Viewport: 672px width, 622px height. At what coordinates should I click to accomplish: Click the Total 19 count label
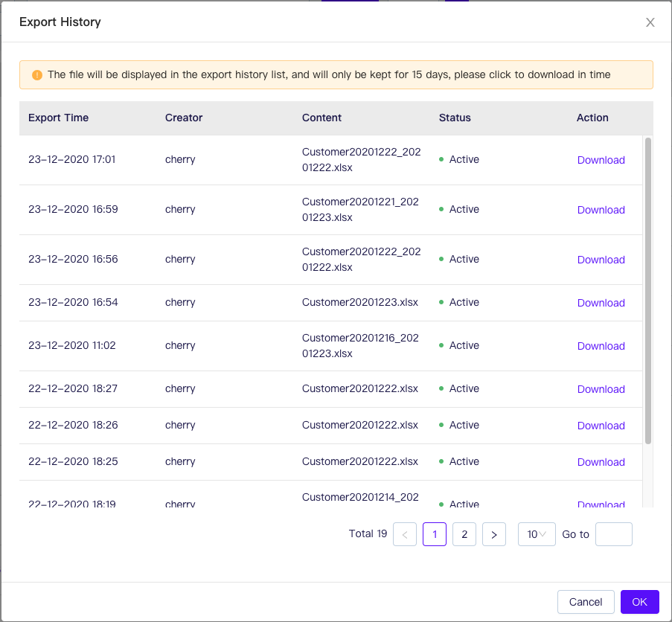(x=368, y=533)
